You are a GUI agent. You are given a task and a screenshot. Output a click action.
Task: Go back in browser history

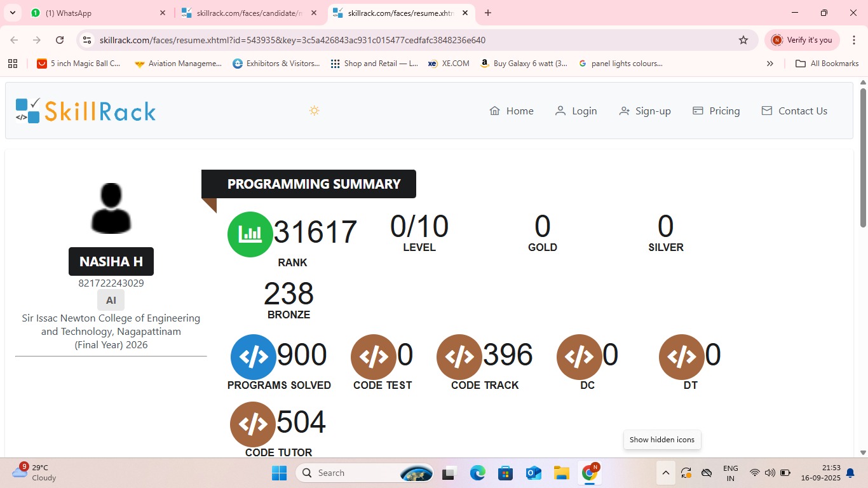pos(14,40)
